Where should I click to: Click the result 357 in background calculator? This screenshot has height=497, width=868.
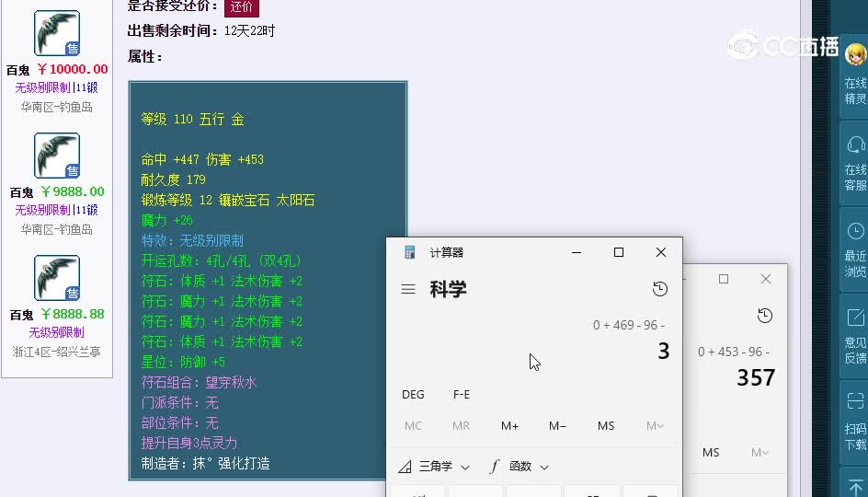pos(756,378)
